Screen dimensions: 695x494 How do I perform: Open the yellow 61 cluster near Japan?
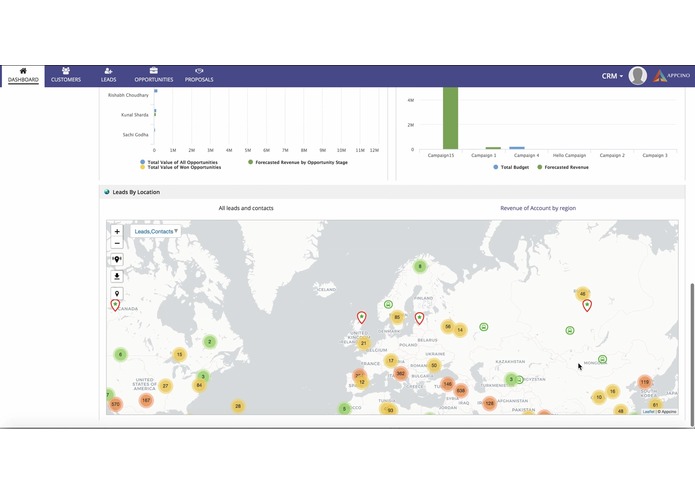(656, 405)
